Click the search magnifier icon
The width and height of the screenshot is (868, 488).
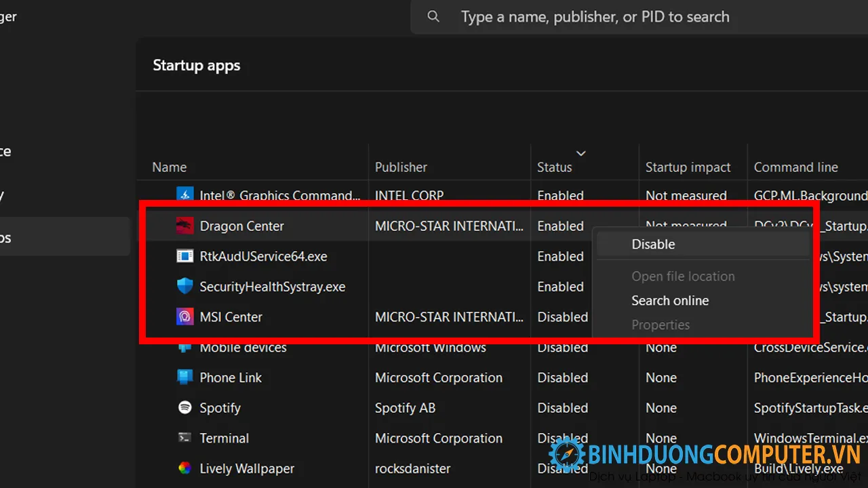tap(433, 16)
